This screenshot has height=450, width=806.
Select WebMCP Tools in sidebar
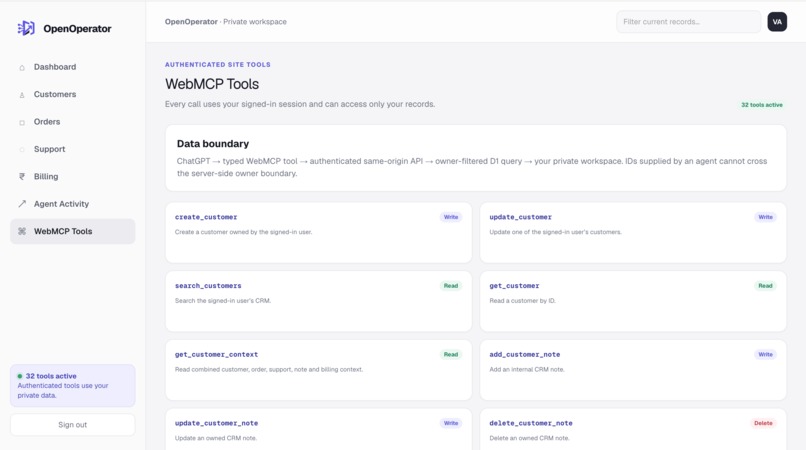[72, 231]
